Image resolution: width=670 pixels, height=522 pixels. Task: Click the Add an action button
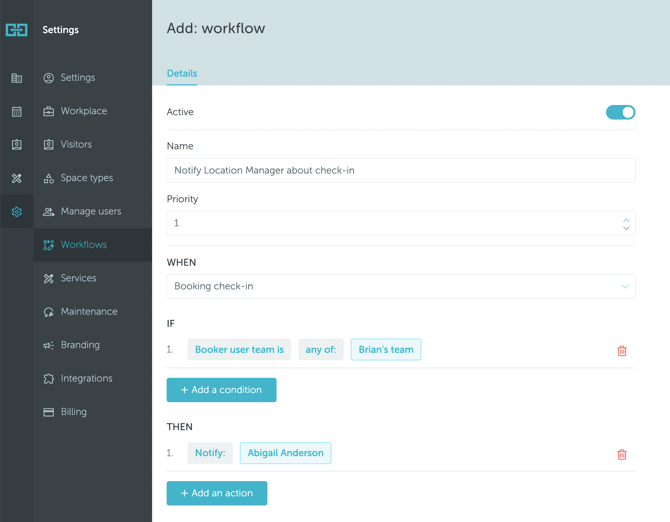(217, 493)
